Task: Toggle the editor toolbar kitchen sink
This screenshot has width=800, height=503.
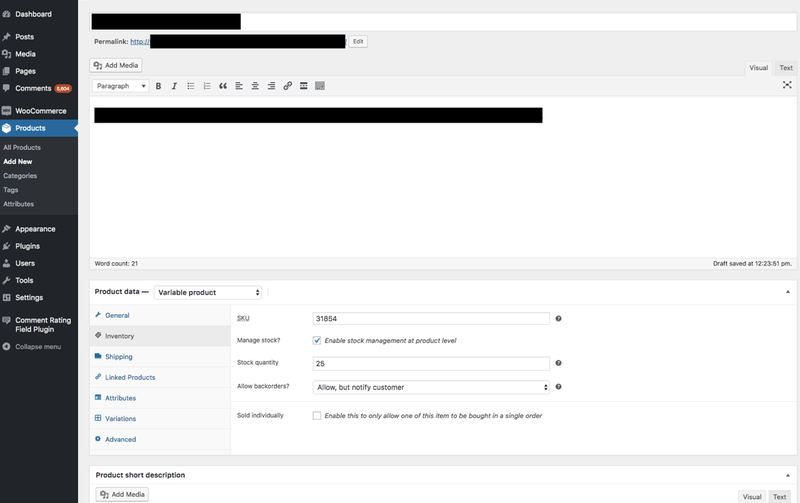Action: [320, 86]
